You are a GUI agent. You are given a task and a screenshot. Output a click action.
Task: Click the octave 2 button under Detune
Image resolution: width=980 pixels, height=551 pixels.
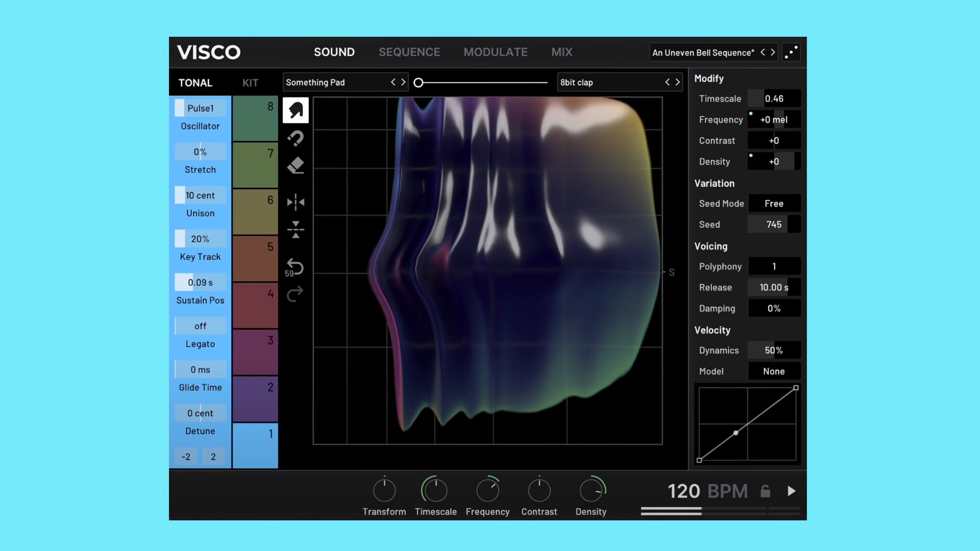tap(213, 457)
